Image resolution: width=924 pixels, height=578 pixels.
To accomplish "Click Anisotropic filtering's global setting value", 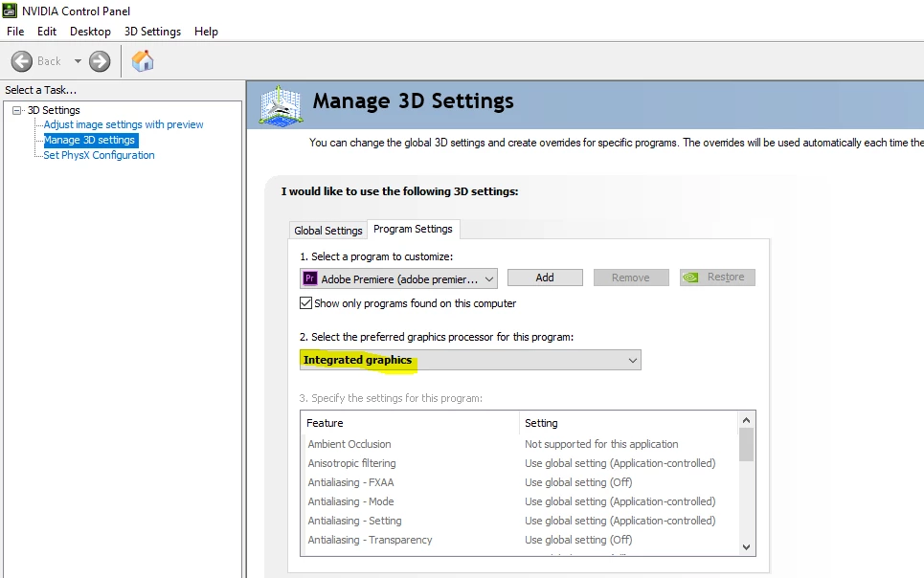I will [x=620, y=463].
